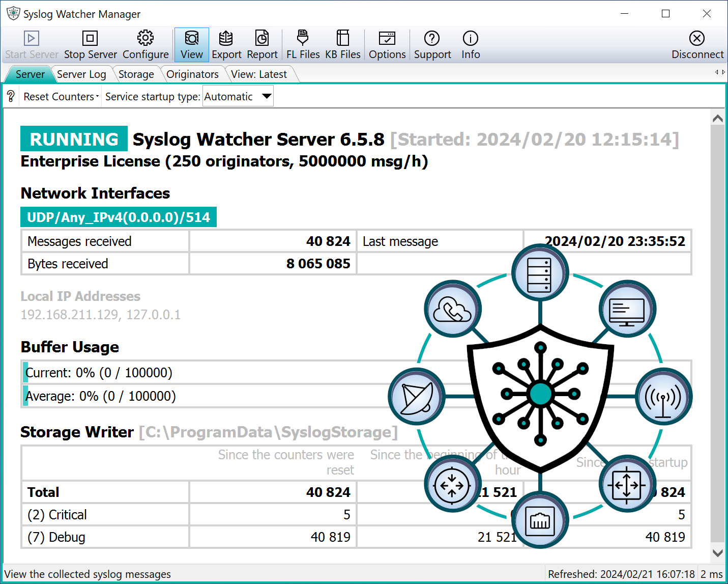Image resolution: width=728 pixels, height=584 pixels.
Task: Open the Originators tab
Action: click(x=192, y=74)
